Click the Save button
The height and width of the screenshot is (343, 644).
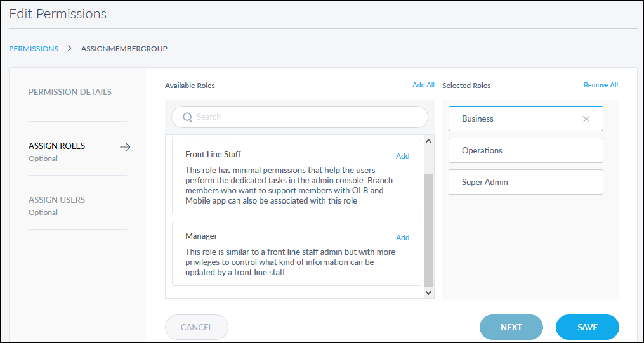click(x=588, y=327)
